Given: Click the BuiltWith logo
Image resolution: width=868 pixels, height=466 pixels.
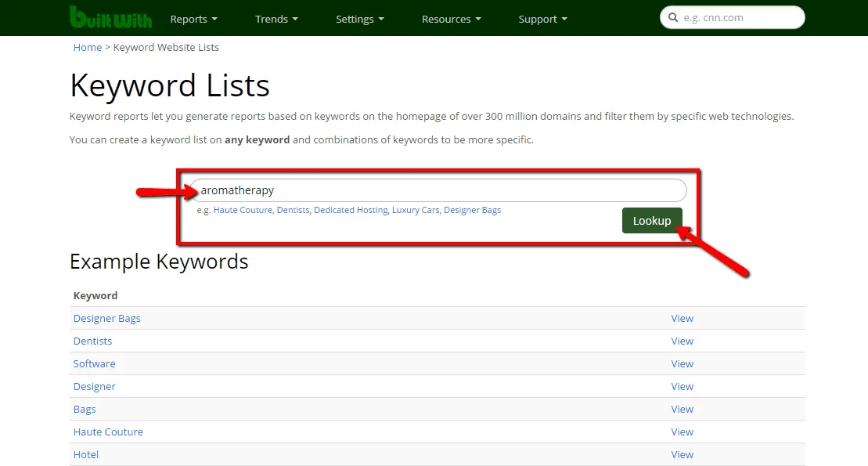Looking at the screenshot, I should click(110, 17).
